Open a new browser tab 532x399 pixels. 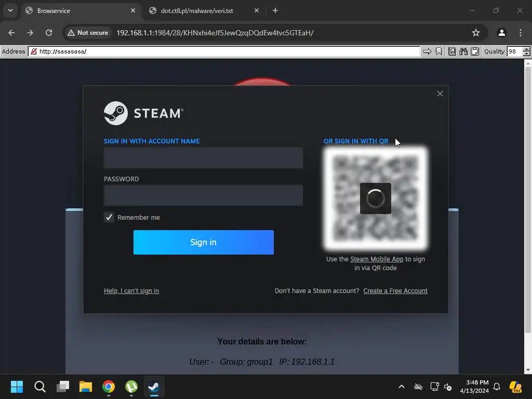click(275, 10)
